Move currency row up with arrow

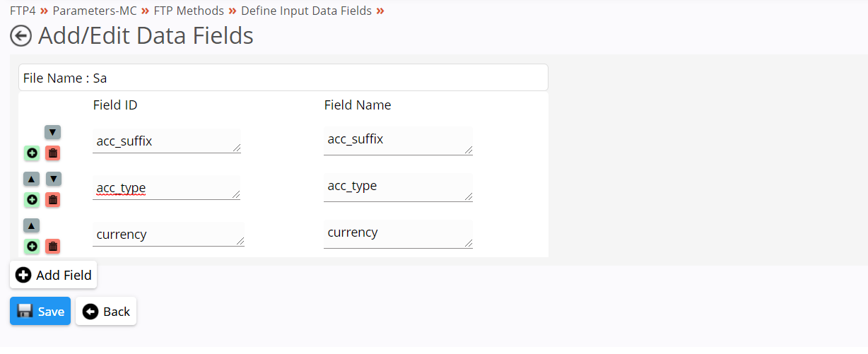(32, 225)
